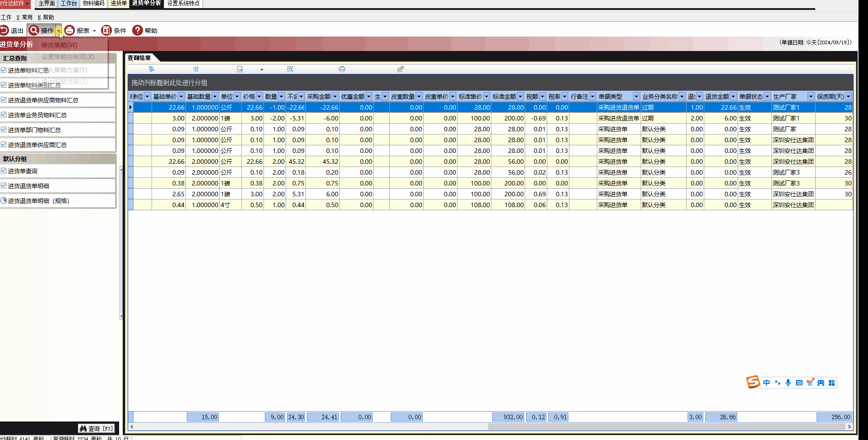The height and width of the screenshot is (440, 868).
Task: Click the scroll-left arrow of horizontal scrollbar
Action: (132, 426)
